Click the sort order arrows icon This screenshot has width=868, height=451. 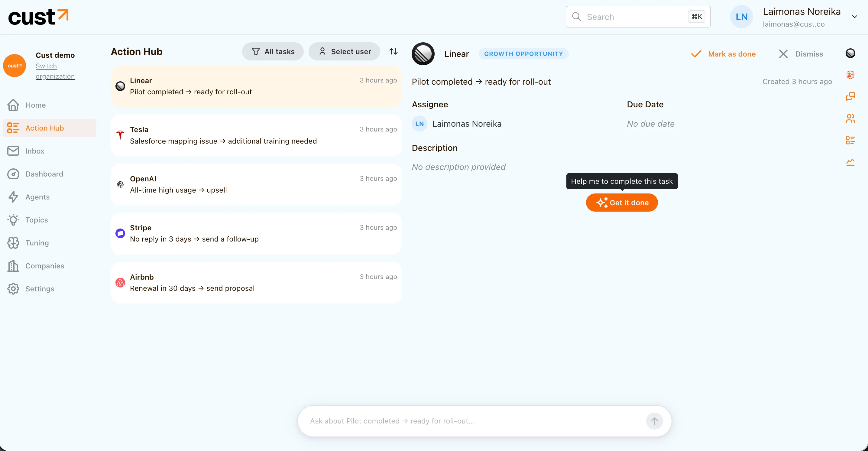coord(393,51)
